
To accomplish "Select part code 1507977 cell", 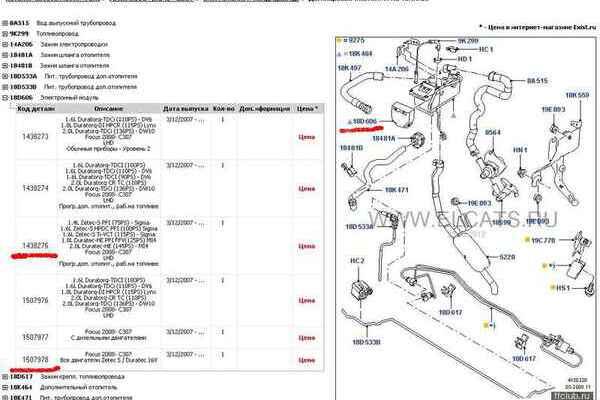I will 36,337.
